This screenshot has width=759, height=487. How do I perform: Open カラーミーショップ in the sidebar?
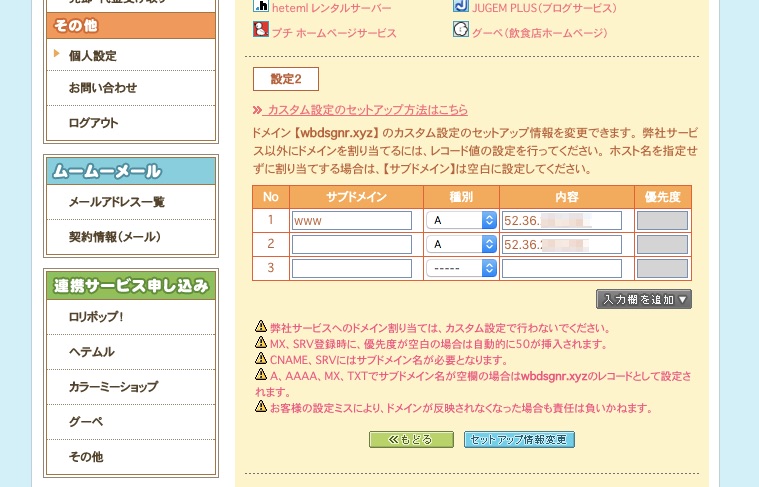click(114, 386)
